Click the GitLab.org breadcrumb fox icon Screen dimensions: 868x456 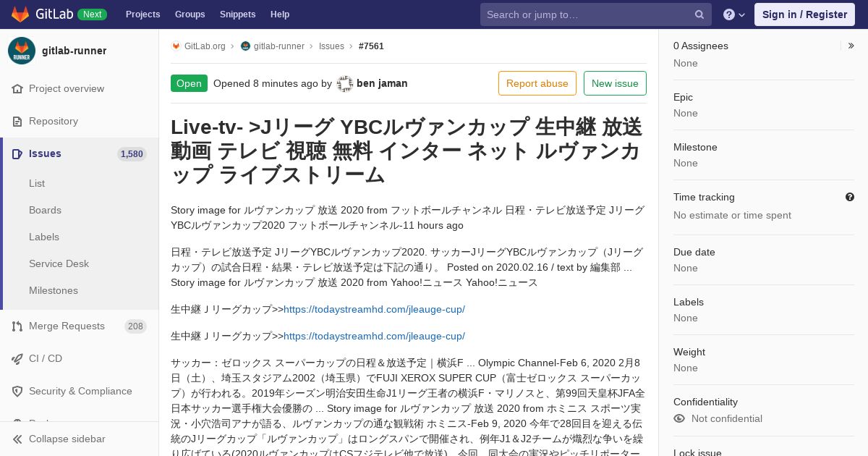(x=176, y=46)
